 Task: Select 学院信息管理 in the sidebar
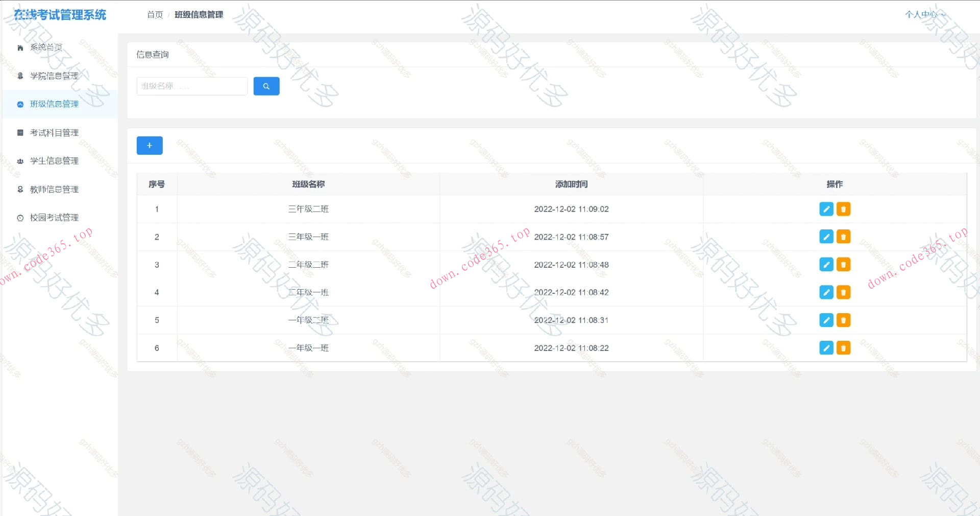point(54,75)
